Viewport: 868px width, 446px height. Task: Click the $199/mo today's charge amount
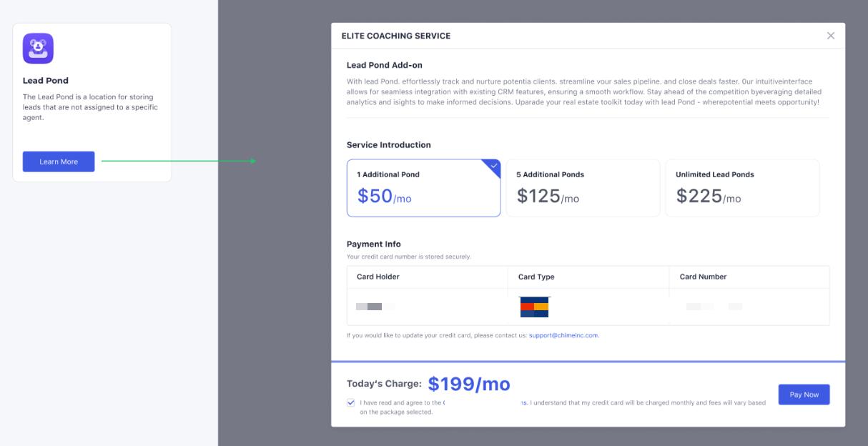click(x=469, y=385)
